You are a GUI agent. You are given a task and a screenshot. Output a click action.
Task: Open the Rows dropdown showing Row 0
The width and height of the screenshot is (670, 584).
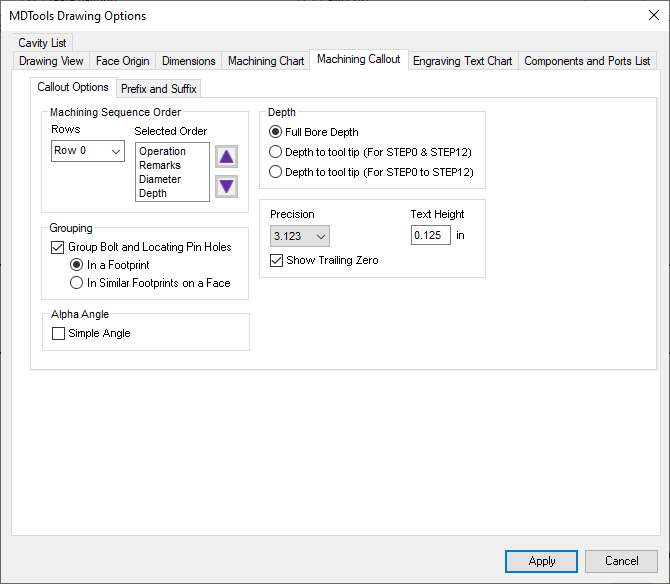tap(88, 151)
